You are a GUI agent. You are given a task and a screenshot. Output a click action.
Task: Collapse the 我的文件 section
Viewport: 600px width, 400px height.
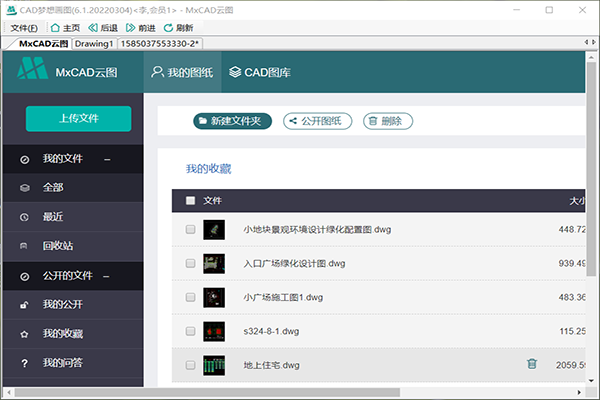pos(107,159)
